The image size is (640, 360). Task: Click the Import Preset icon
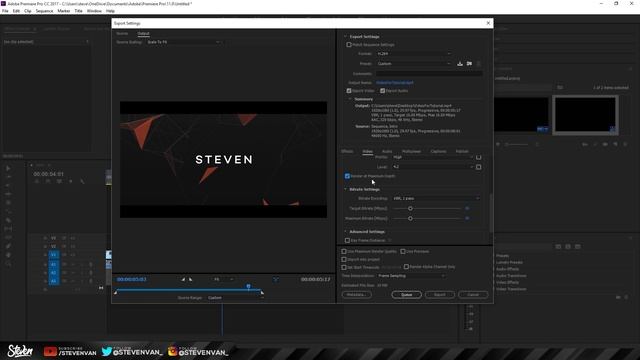click(469, 64)
